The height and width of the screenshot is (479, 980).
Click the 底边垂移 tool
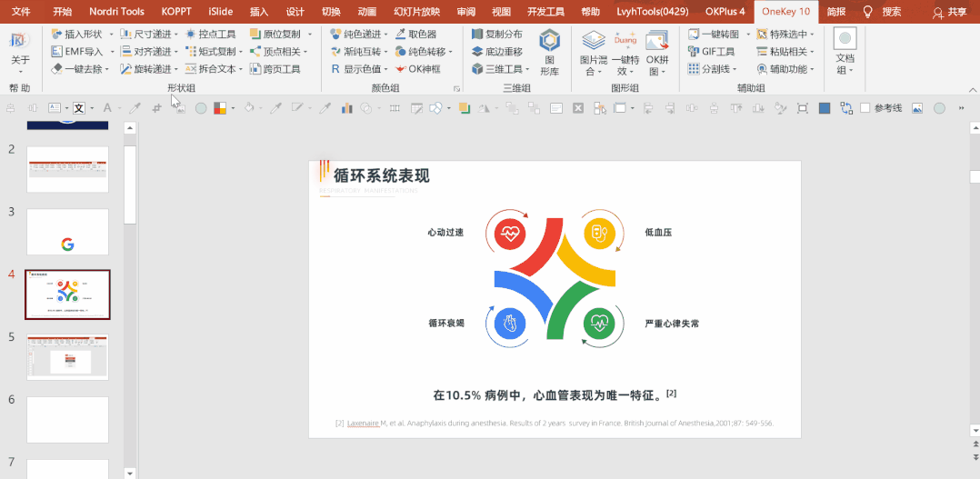click(x=497, y=52)
